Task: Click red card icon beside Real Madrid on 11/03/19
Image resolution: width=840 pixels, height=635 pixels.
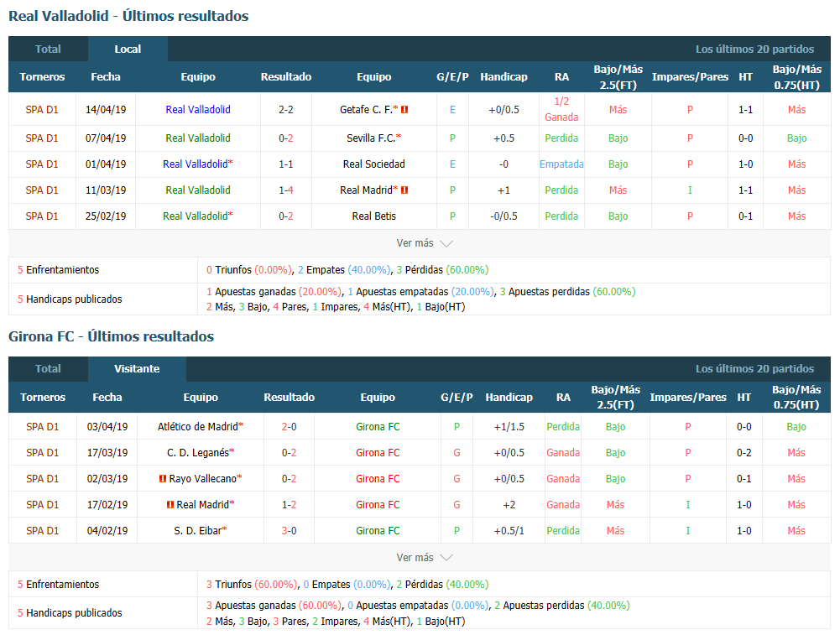Action: (x=405, y=190)
